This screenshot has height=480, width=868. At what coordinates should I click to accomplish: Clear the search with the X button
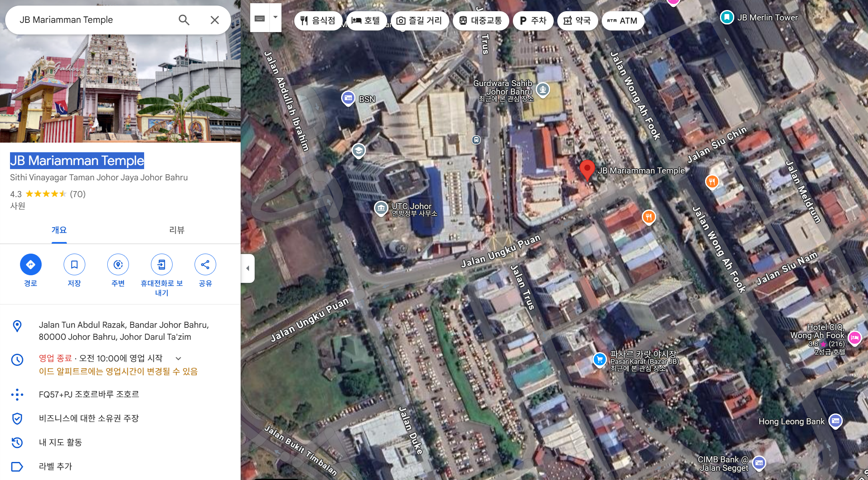point(215,20)
